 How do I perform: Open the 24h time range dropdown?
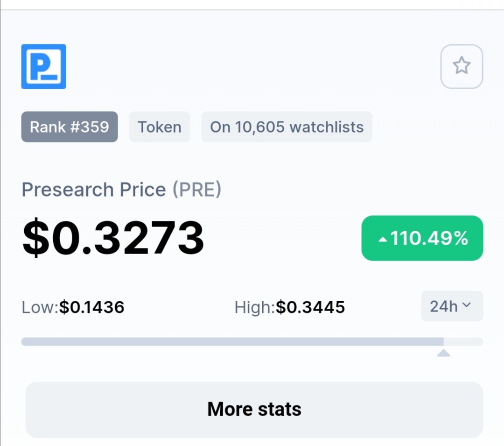point(452,306)
